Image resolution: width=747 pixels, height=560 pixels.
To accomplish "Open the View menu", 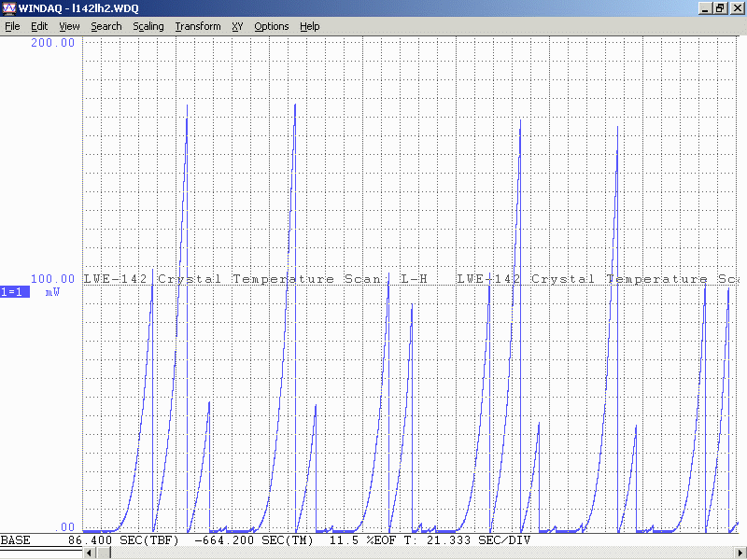I will coord(69,26).
